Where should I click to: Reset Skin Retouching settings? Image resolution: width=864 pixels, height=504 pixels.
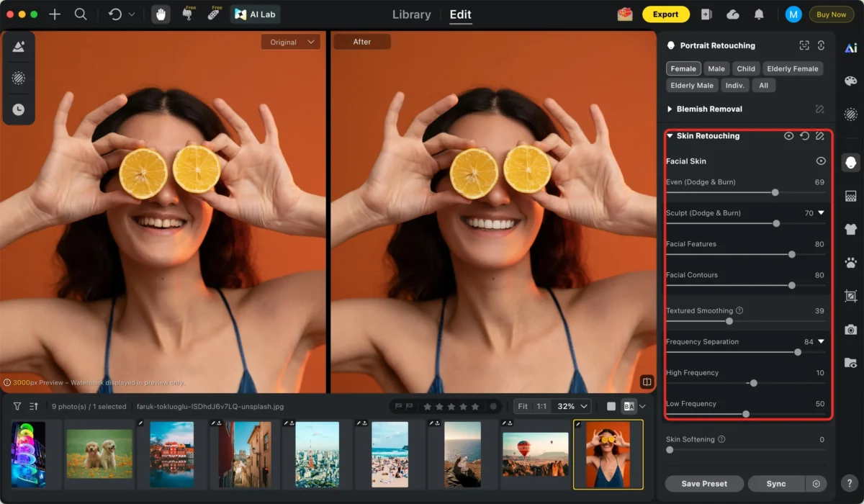pos(804,136)
